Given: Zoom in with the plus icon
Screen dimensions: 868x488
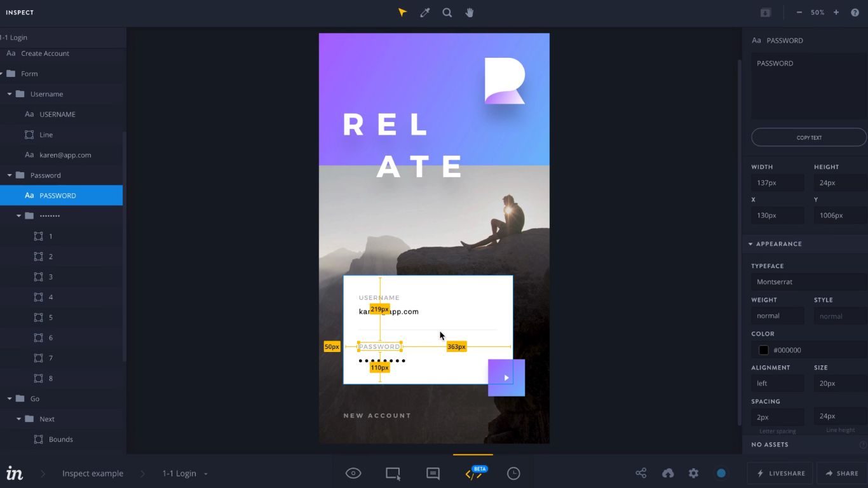Looking at the screenshot, I should [836, 13].
